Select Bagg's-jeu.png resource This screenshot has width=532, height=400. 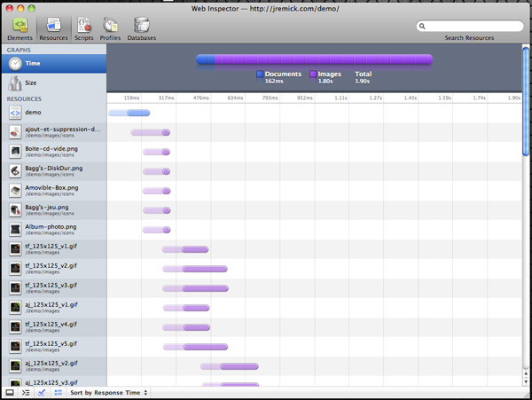click(54, 210)
